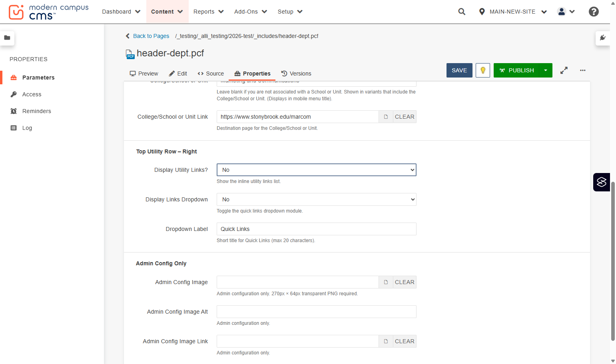Open the user account avatar menu
Viewport: 616px width, 364px height.
coord(566,12)
